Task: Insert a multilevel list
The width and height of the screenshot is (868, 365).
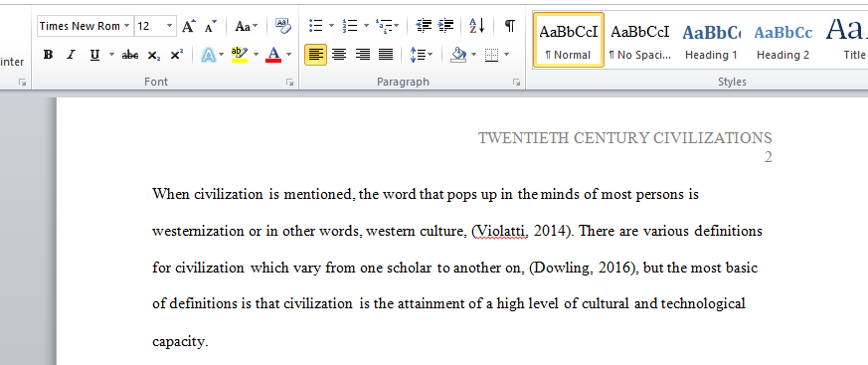Action: click(x=384, y=26)
